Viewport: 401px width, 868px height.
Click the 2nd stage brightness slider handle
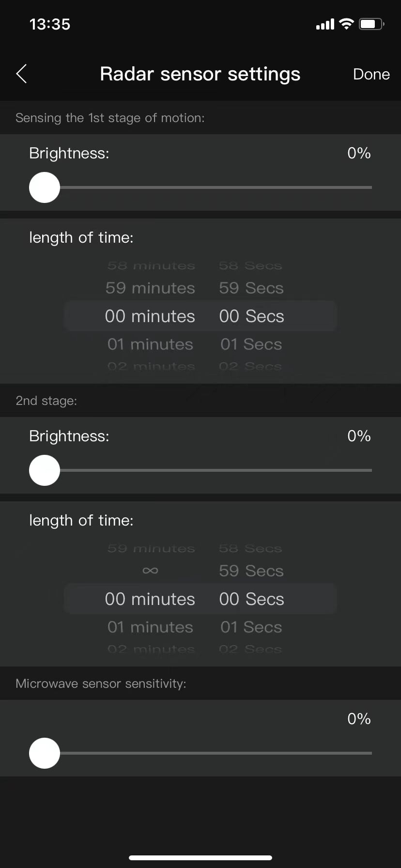coord(45,470)
